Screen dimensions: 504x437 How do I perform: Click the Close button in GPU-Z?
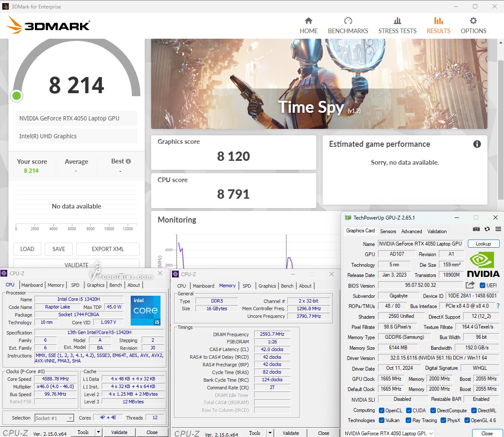[487, 434]
